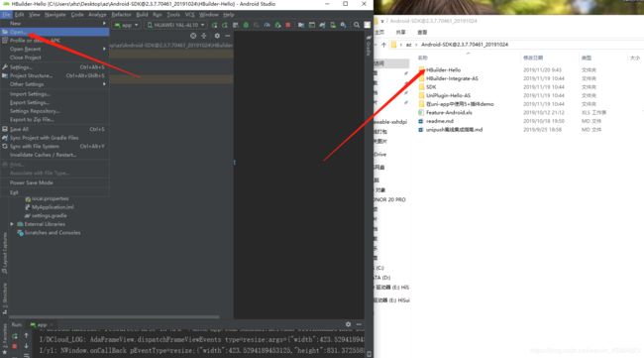644x358 pixels.
Task: Choose Close Project in the File menu
Action: [54, 58]
